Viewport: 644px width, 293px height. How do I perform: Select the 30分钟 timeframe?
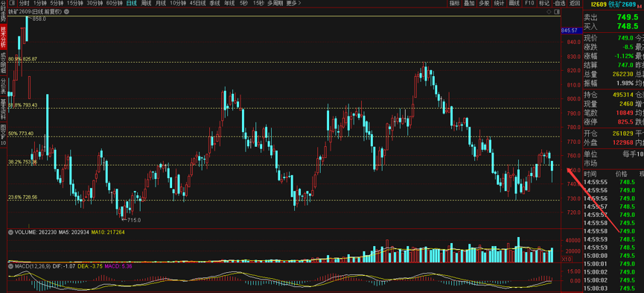95,3
